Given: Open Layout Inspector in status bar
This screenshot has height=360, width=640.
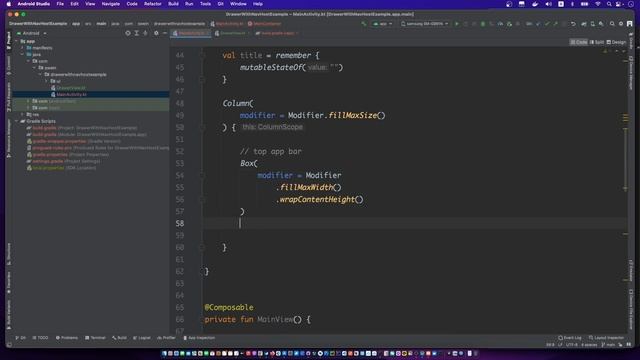Looking at the screenshot, I should 606,338.
